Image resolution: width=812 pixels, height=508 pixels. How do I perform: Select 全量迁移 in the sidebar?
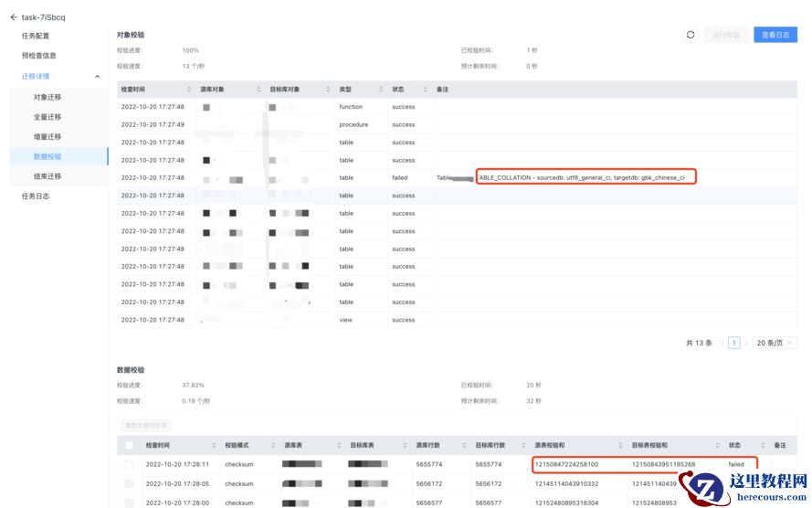(47, 117)
